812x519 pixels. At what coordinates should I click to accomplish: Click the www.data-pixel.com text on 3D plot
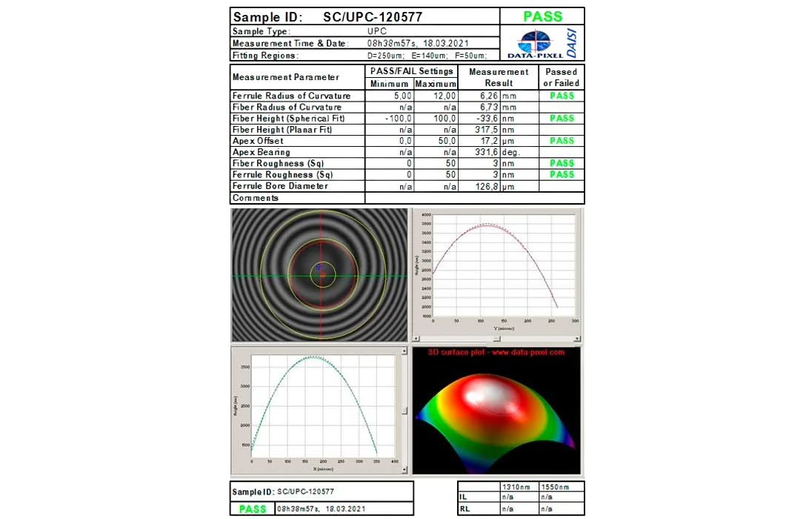(x=526, y=352)
